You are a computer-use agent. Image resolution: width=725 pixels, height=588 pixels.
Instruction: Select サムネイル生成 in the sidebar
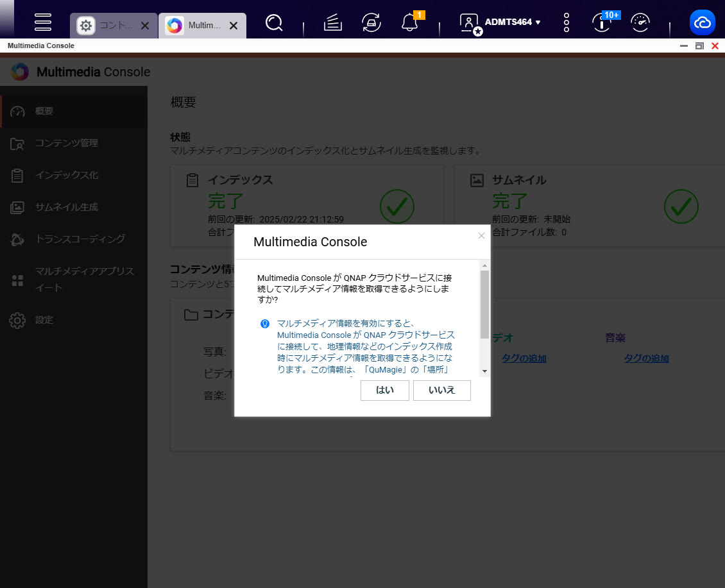(74, 207)
